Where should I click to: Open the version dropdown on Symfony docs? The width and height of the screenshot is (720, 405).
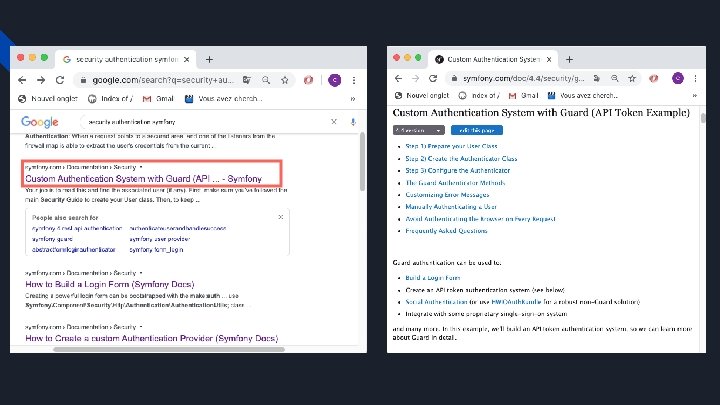tap(419, 130)
